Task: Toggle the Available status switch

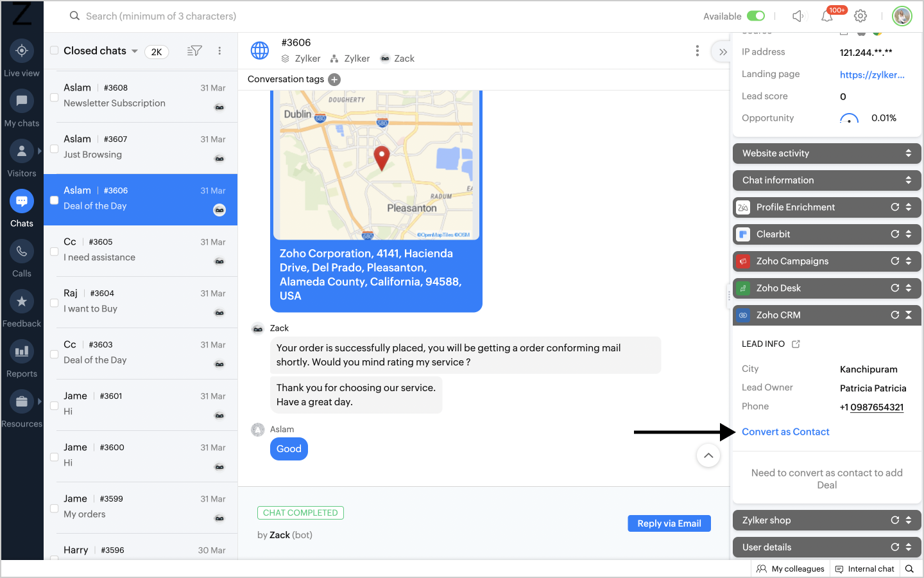Action: coord(756,16)
